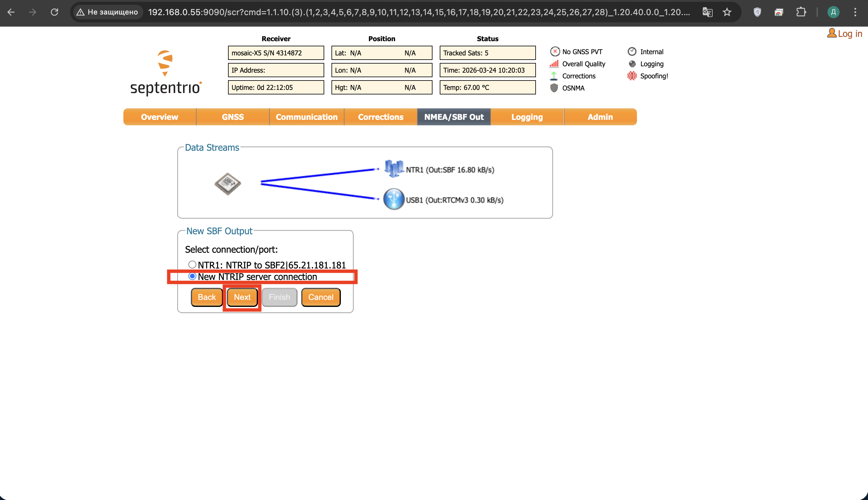Click the Overall Quality signal bars icon

pyautogui.click(x=554, y=64)
